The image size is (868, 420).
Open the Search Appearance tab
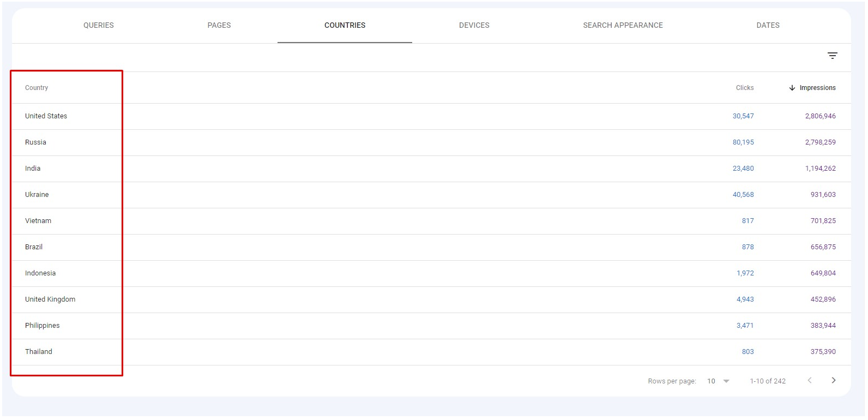click(x=623, y=25)
